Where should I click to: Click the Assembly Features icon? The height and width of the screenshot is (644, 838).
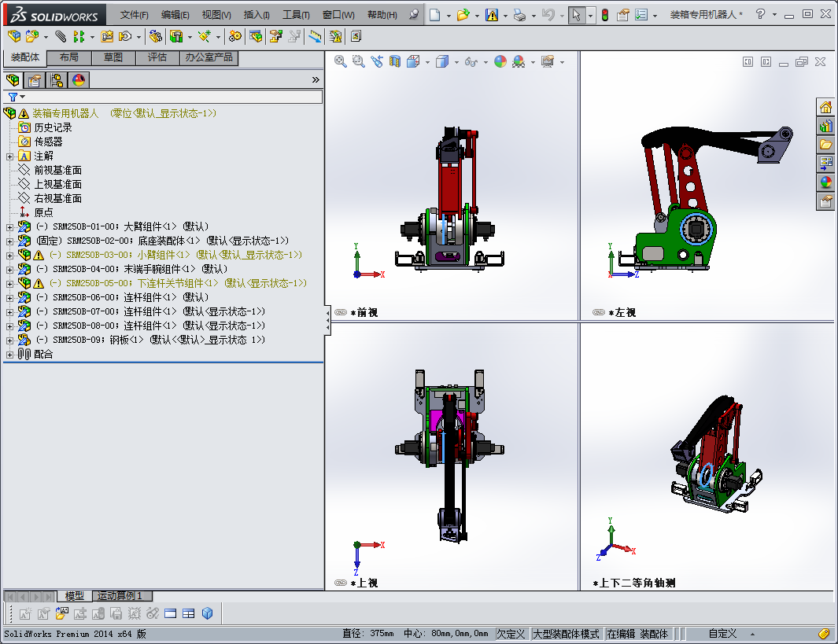[175, 36]
